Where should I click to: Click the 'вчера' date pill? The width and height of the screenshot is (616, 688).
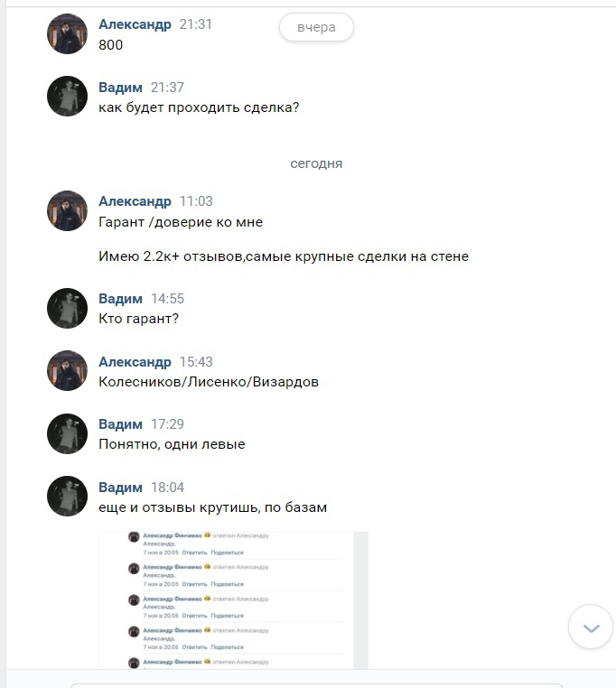[316, 27]
